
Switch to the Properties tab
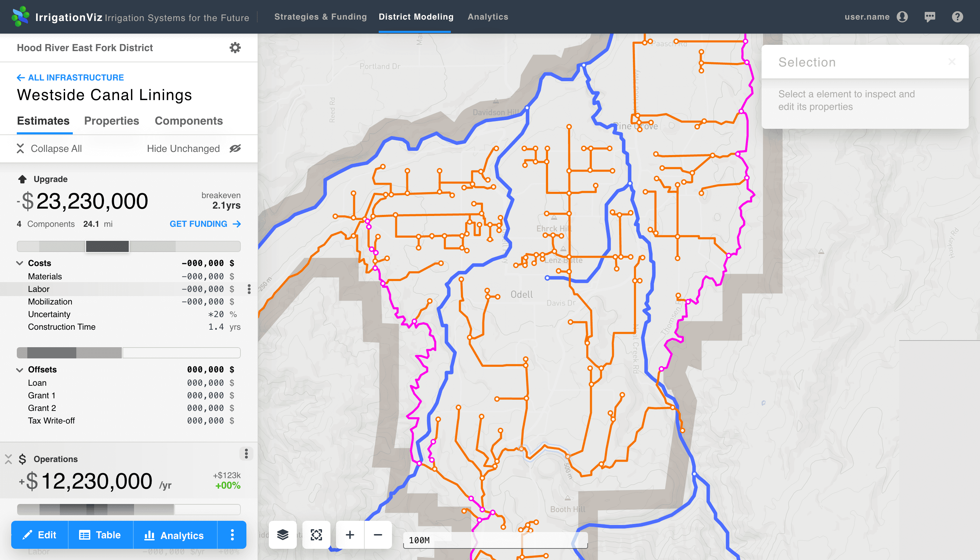click(x=112, y=121)
